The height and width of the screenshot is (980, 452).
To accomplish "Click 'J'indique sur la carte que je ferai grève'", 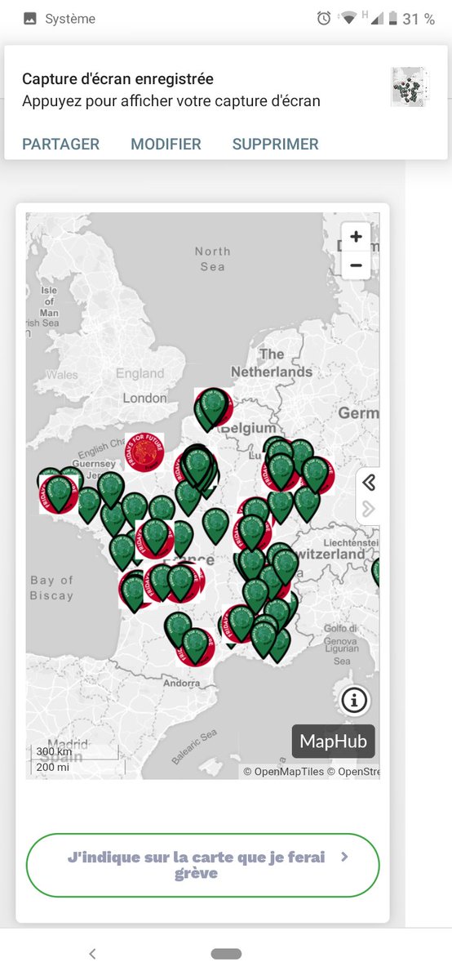I will 203,865.
